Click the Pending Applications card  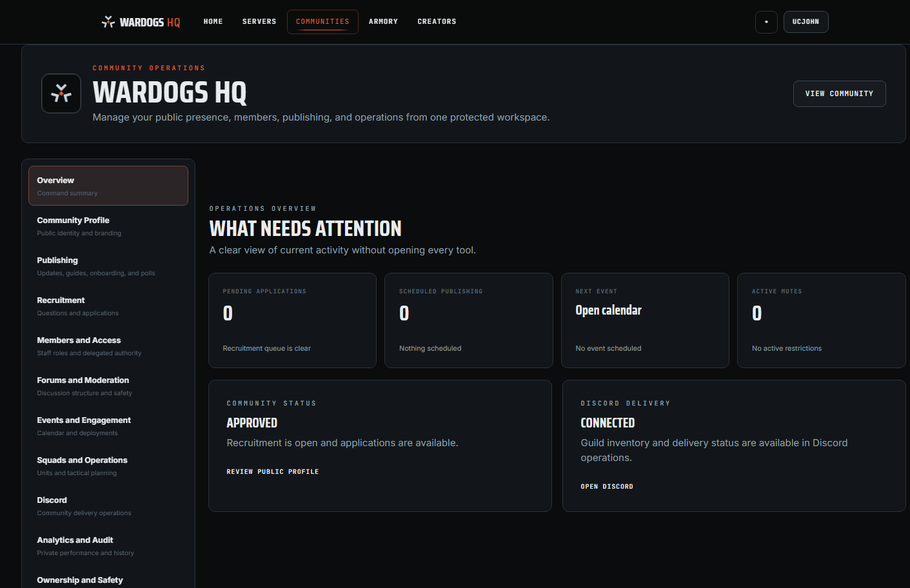click(x=292, y=320)
